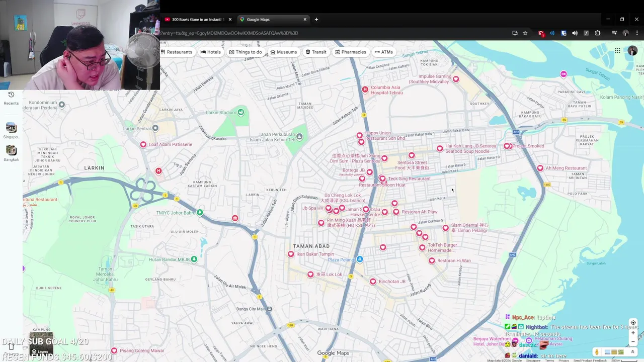Click the Impulse Gaming saved pin
644x362 pixels.
coord(456,79)
